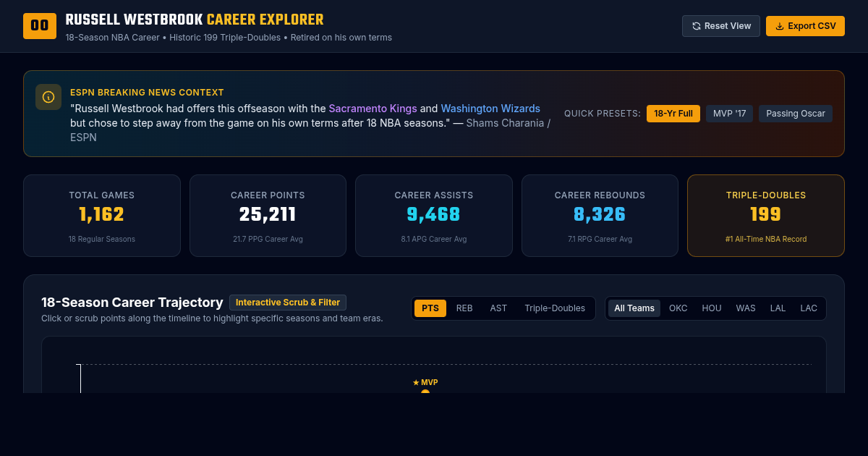The image size is (868, 456).
Task: Select the Career Points stat card
Action: click(x=268, y=216)
